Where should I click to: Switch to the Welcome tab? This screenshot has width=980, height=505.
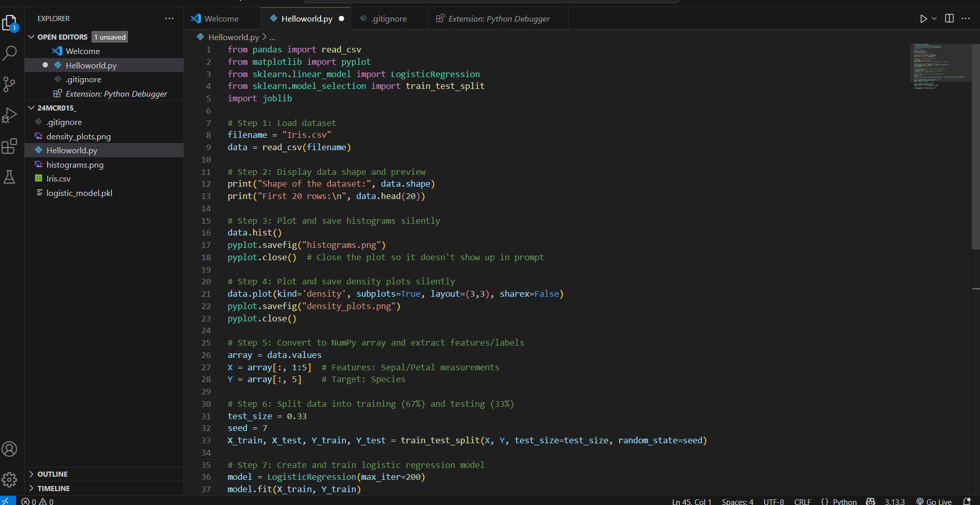[221, 19]
